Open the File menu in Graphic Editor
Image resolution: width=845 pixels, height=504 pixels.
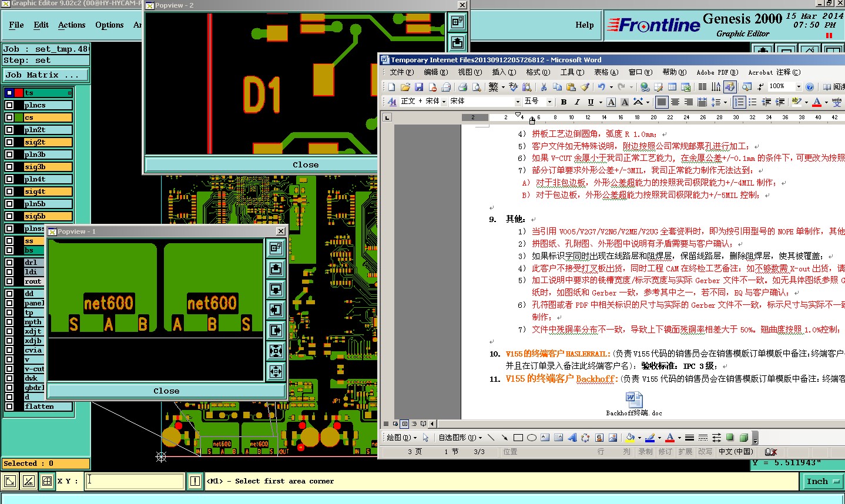coord(16,25)
